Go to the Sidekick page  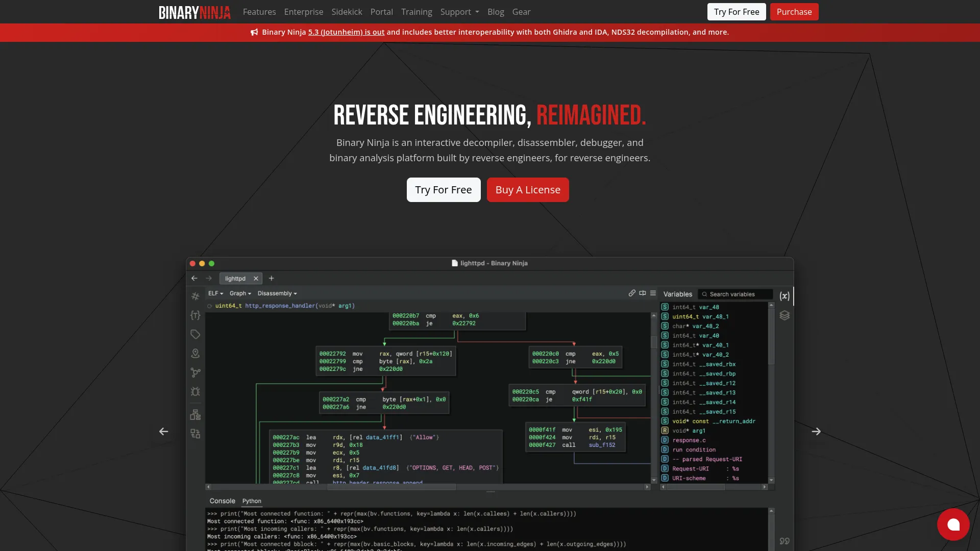click(x=347, y=12)
